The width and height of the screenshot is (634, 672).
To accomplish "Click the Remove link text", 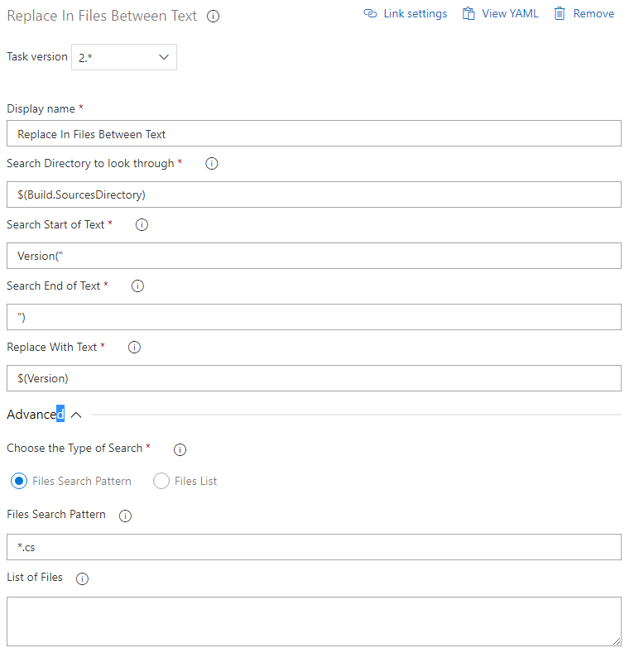I will (593, 13).
